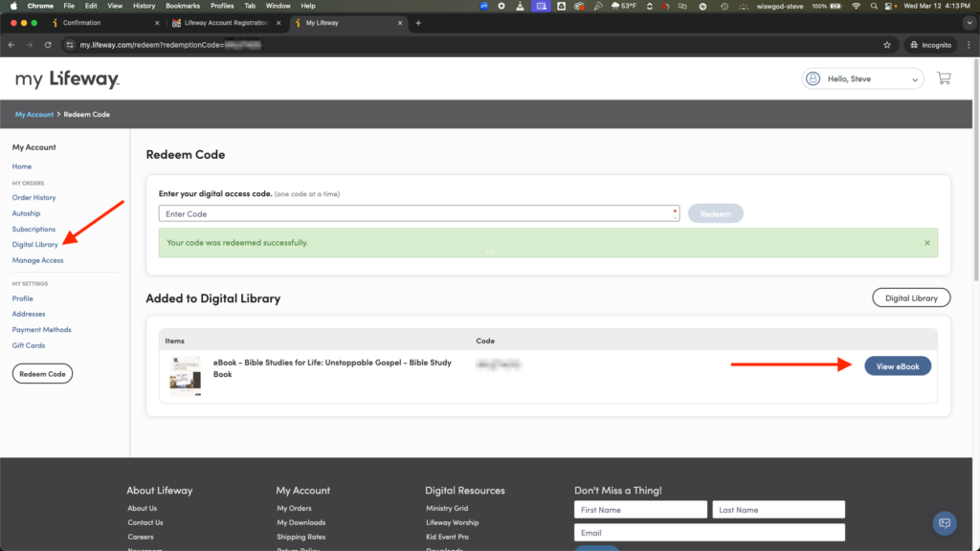Image resolution: width=980 pixels, height=551 pixels.
Task: Open the Addresses link
Action: [29, 314]
